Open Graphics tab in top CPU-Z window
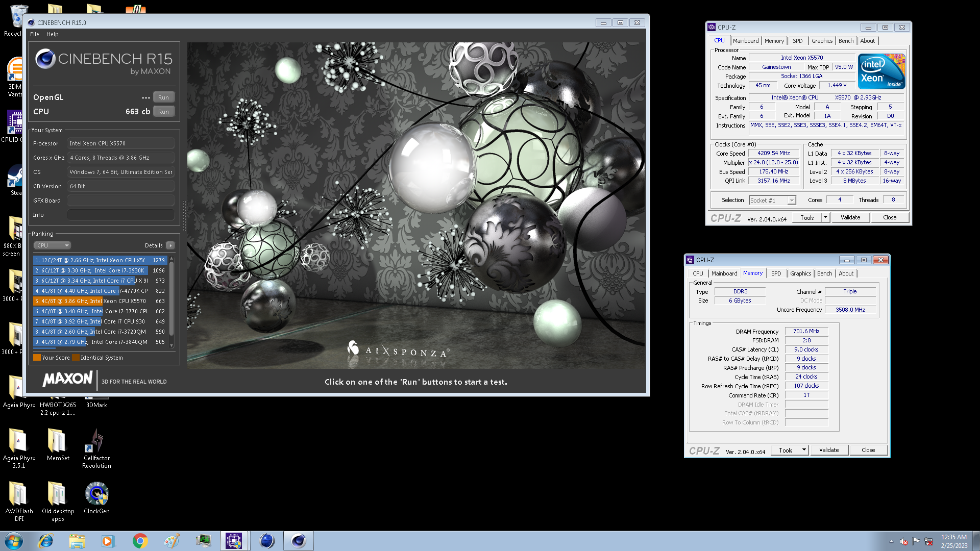This screenshot has height=551, width=980. [822, 41]
